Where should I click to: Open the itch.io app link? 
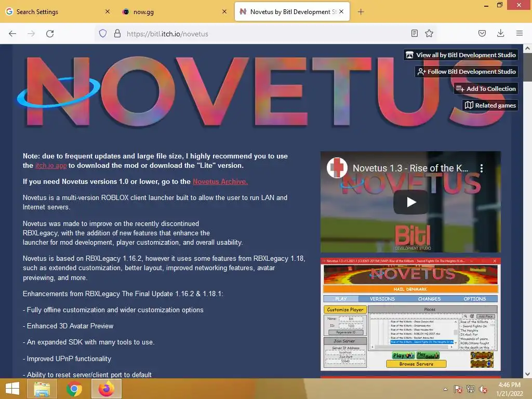click(51, 166)
